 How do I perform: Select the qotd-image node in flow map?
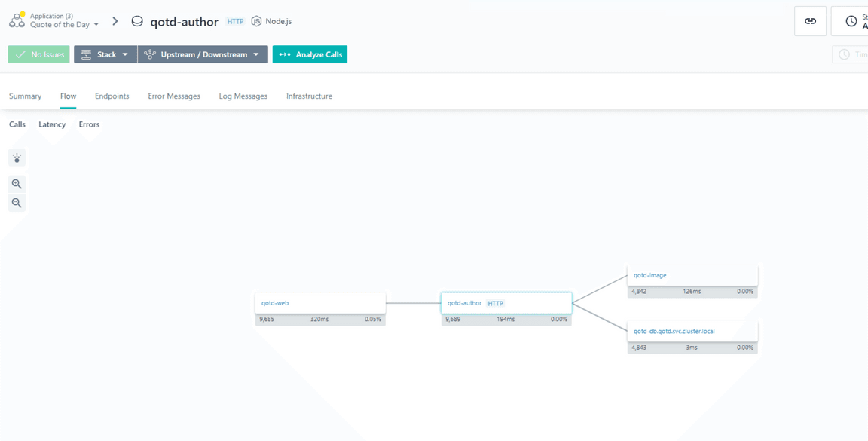[x=692, y=276]
